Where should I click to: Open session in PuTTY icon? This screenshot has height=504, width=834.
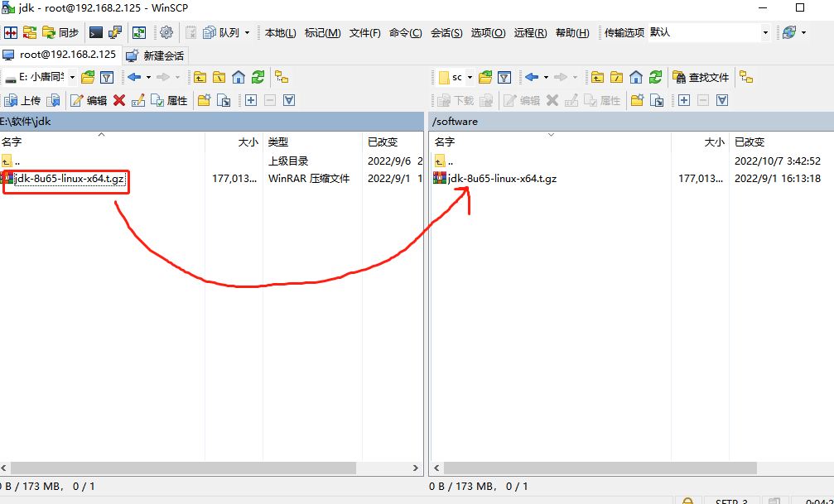tap(115, 33)
